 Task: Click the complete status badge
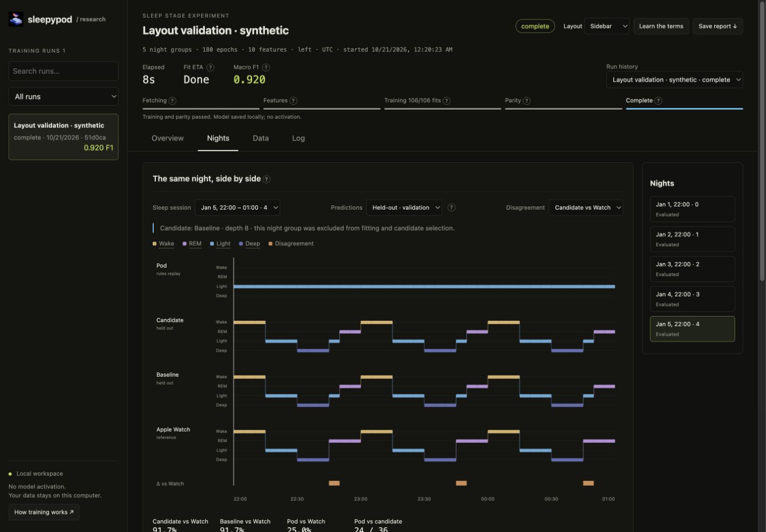pyautogui.click(x=535, y=26)
